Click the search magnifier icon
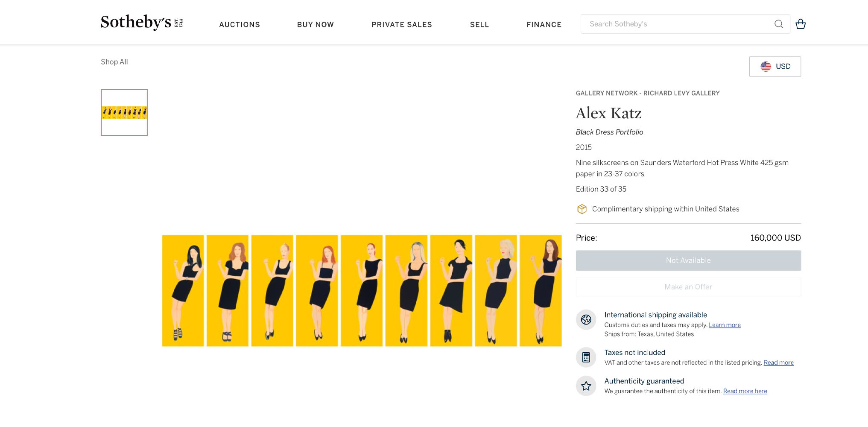This screenshot has width=868, height=427. tap(779, 24)
